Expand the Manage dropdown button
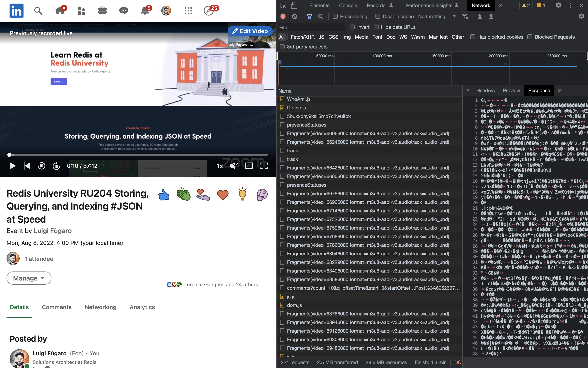The height and width of the screenshot is (368, 588). (29, 278)
